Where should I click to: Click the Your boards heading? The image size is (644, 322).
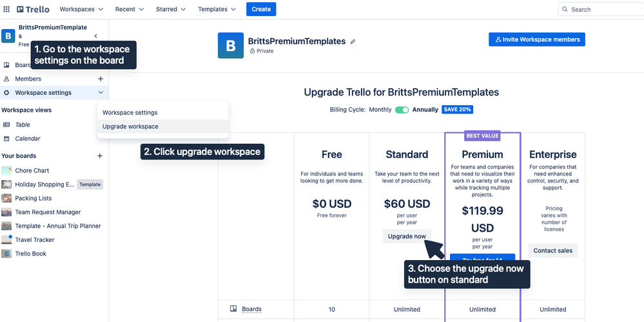coord(19,156)
